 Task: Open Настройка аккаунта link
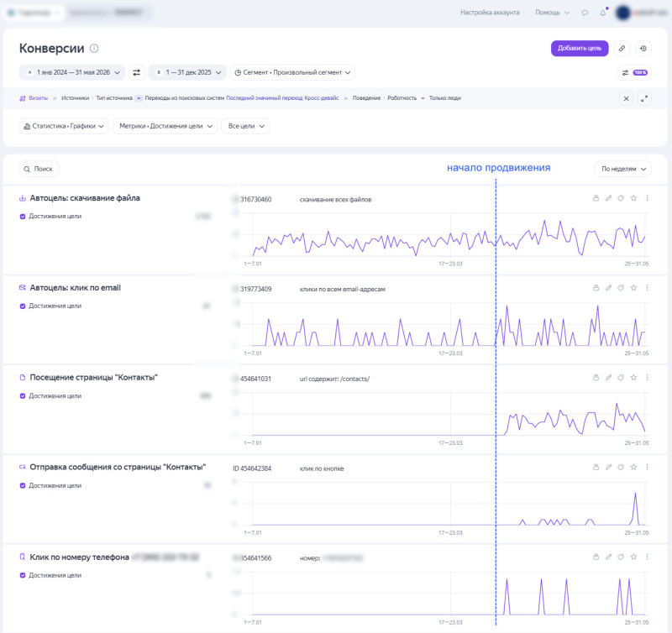(490, 13)
